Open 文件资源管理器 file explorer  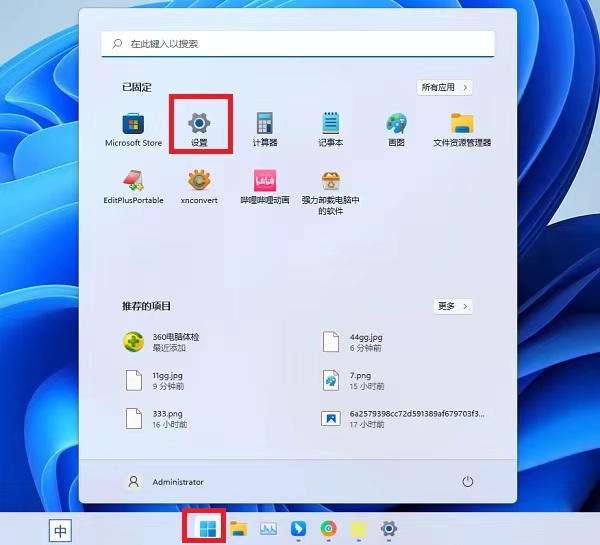point(461,125)
